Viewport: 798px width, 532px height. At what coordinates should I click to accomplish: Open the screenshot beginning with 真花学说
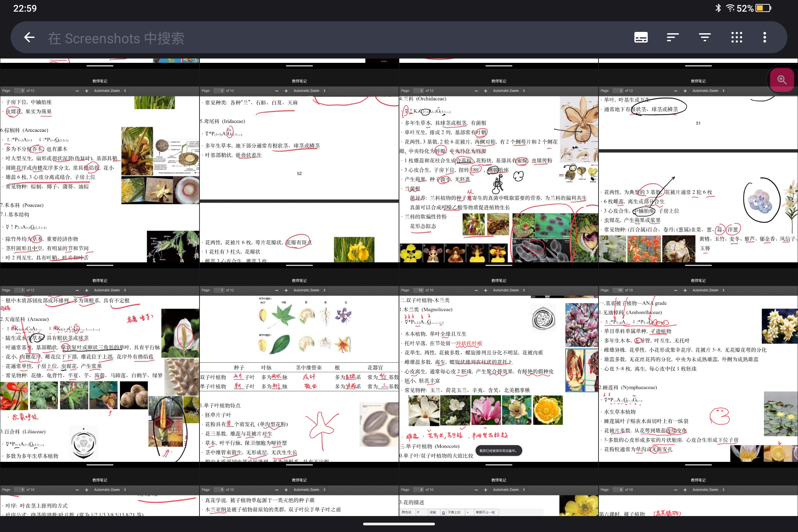[x=299, y=492]
